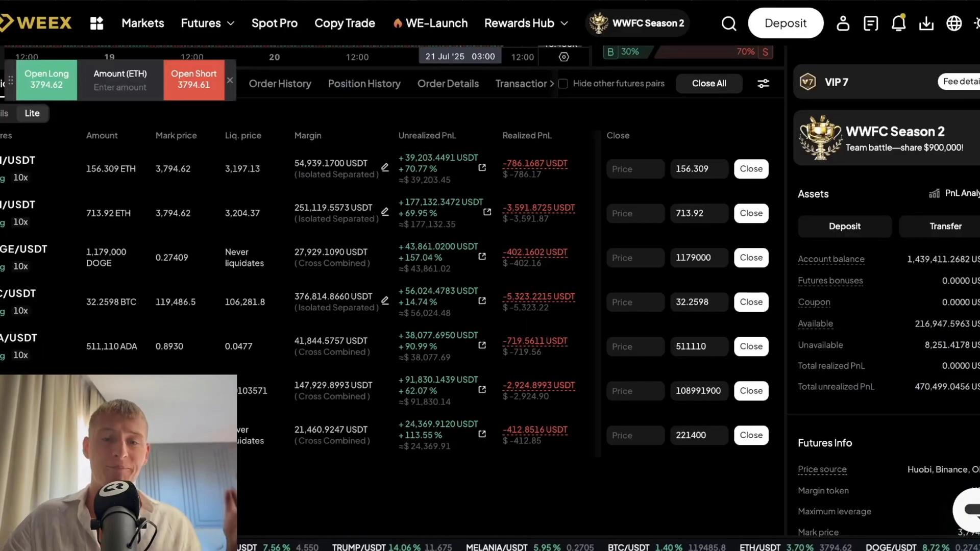This screenshot has height=551, width=980.
Task: Click close amount field showing 511110
Action: coord(699,346)
